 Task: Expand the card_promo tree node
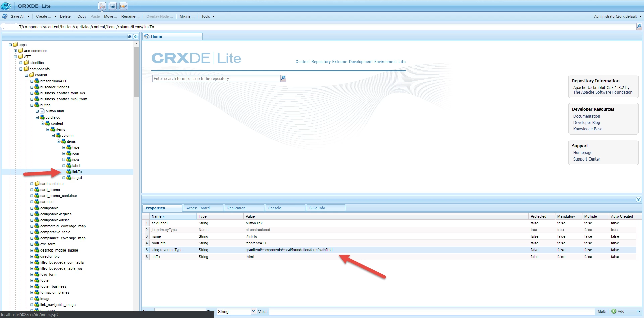click(32, 190)
